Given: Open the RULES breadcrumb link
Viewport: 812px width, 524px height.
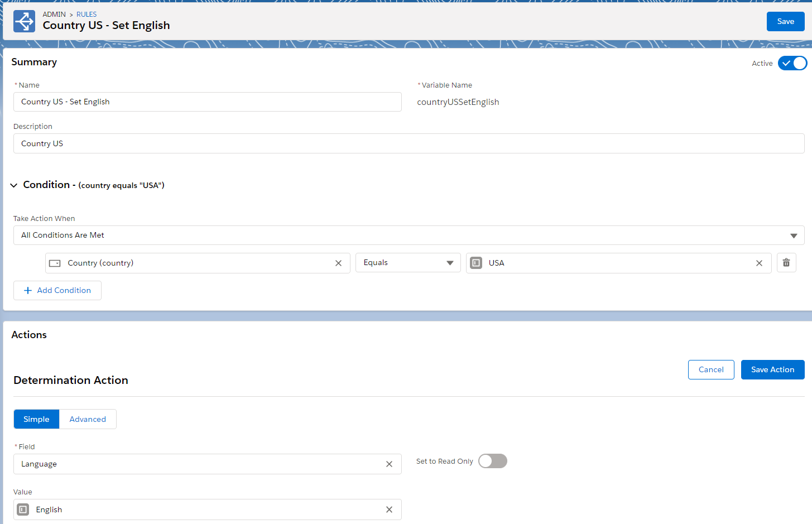Looking at the screenshot, I should tap(86, 14).
